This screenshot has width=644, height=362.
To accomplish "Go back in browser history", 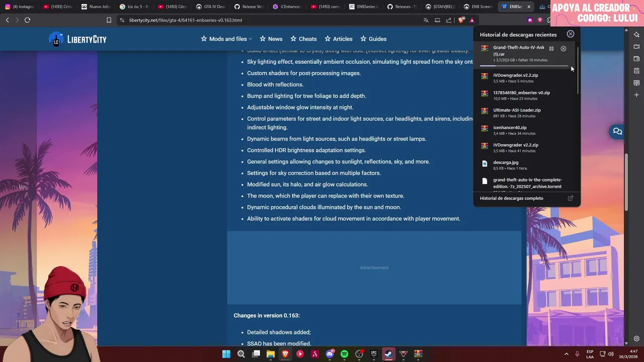I will pyautogui.click(x=7, y=20).
